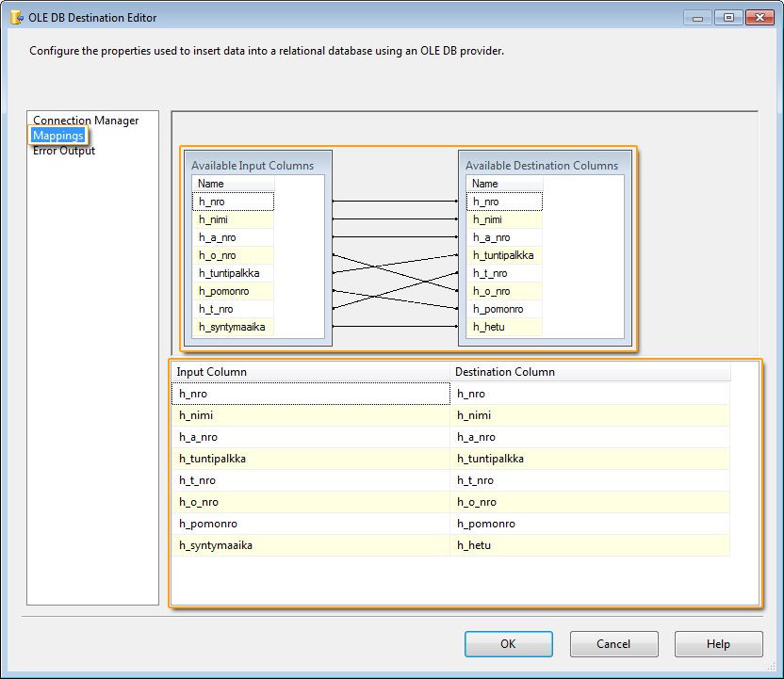
Task: Open the h_pomonro Input Column cell in the grid
Action: pyautogui.click(x=311, y=524)
